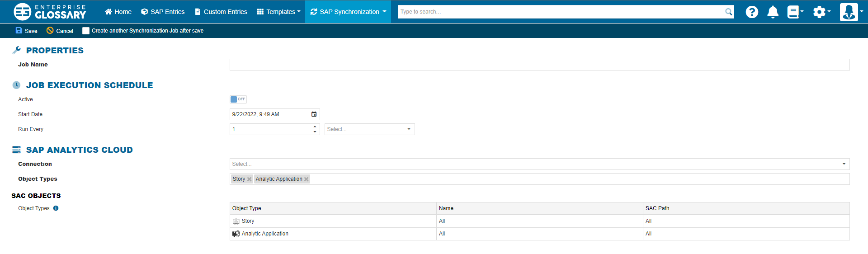Open the settings gear menu

point(821,12)
